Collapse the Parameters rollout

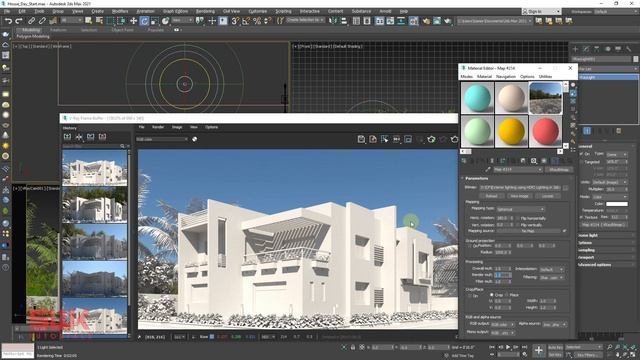(x=476, y=178)
